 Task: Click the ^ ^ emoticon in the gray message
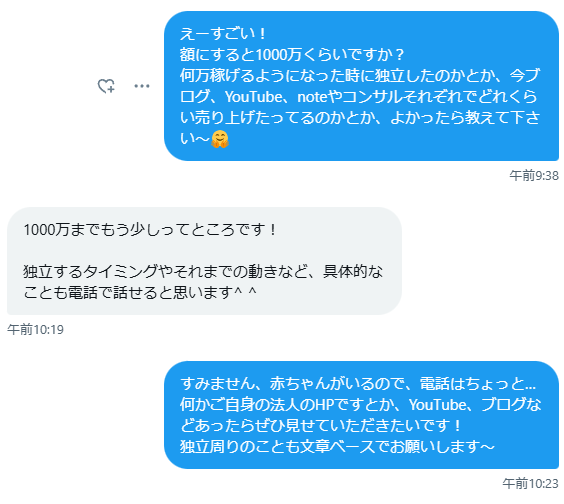(245, 292)
